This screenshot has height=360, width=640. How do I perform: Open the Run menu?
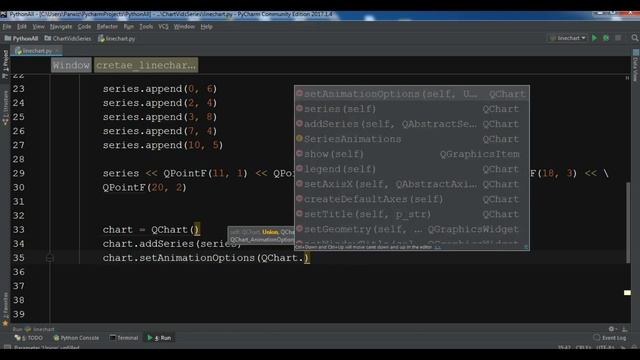129,27
